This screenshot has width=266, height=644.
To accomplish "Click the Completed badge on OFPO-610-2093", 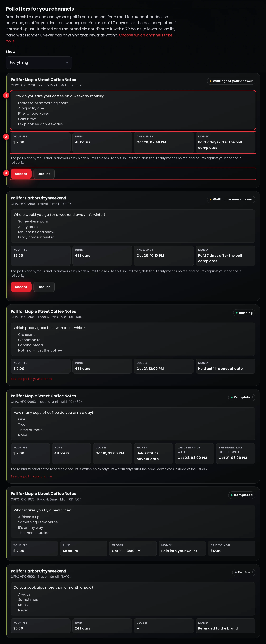I will [242, 397].
